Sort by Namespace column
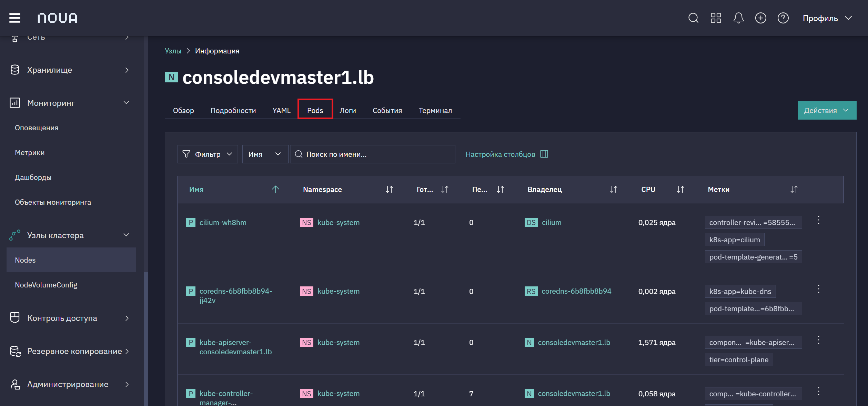The image size is (868, 406). pos(389,189)
